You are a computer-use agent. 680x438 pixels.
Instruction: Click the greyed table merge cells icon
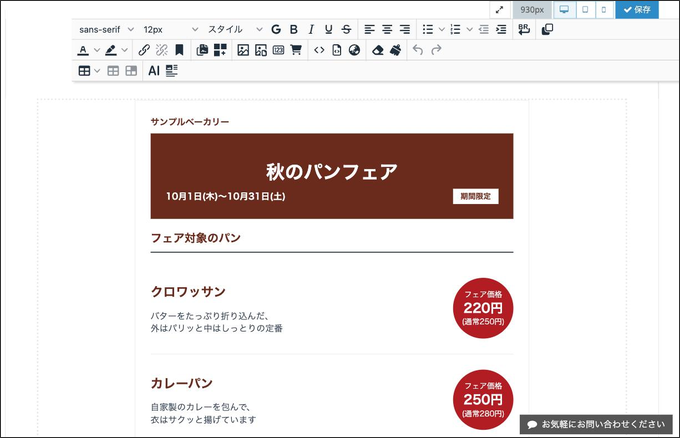[x=131, y=71]
